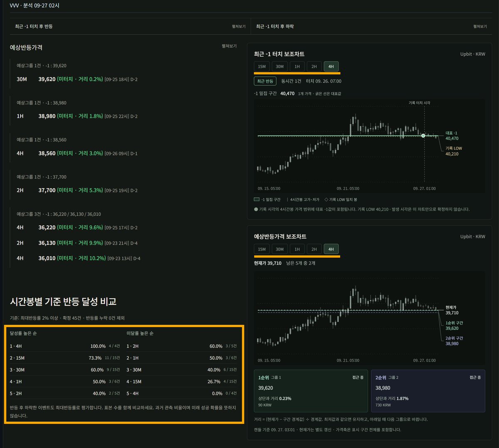
Task: Select 15M tab in 최근 -1 터치 보조차트
Action: click(262, 67)
